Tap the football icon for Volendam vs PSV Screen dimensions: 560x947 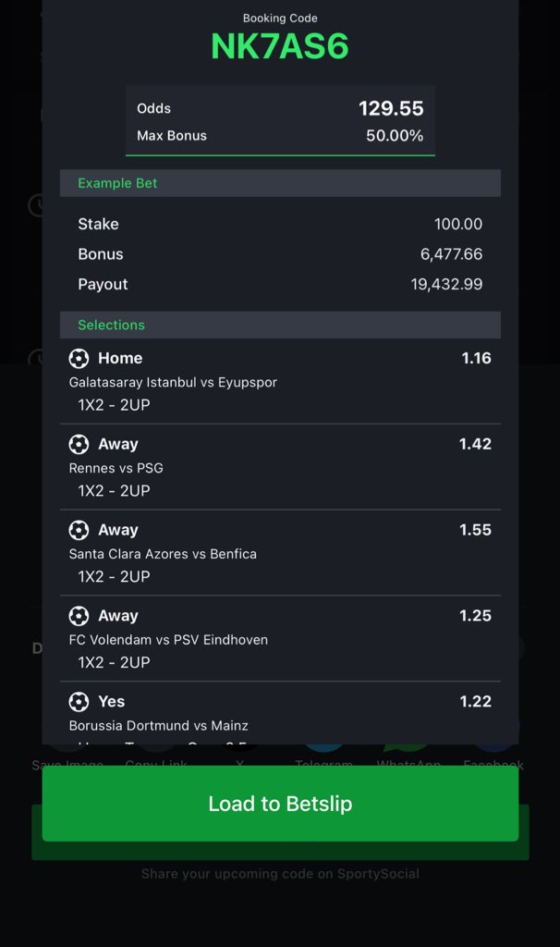pos(79,615)
